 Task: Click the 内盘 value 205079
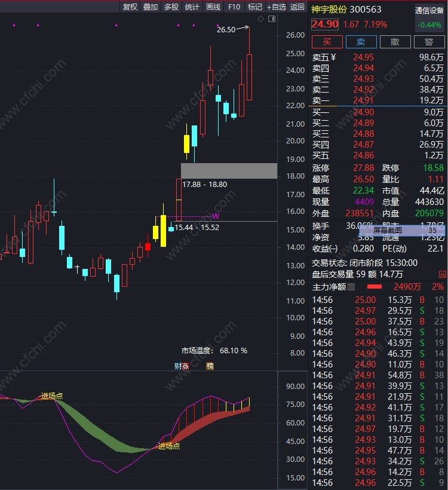[429, 213]
